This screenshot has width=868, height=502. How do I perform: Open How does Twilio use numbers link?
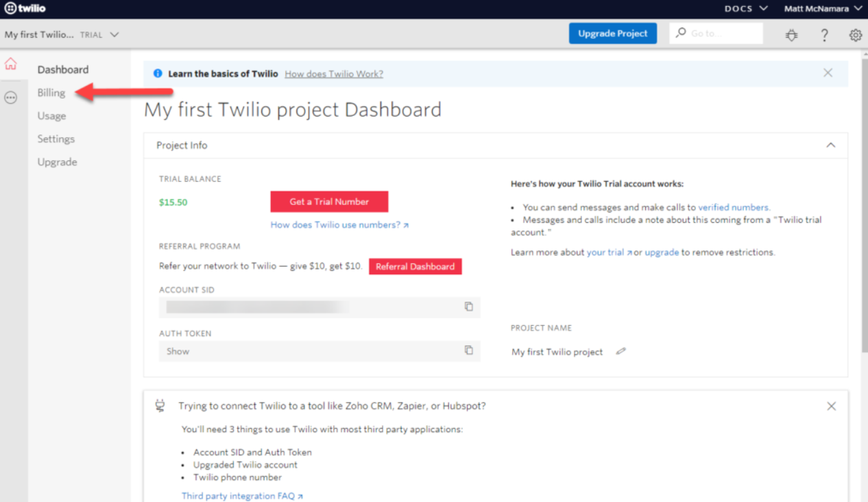tap(339, 225)
